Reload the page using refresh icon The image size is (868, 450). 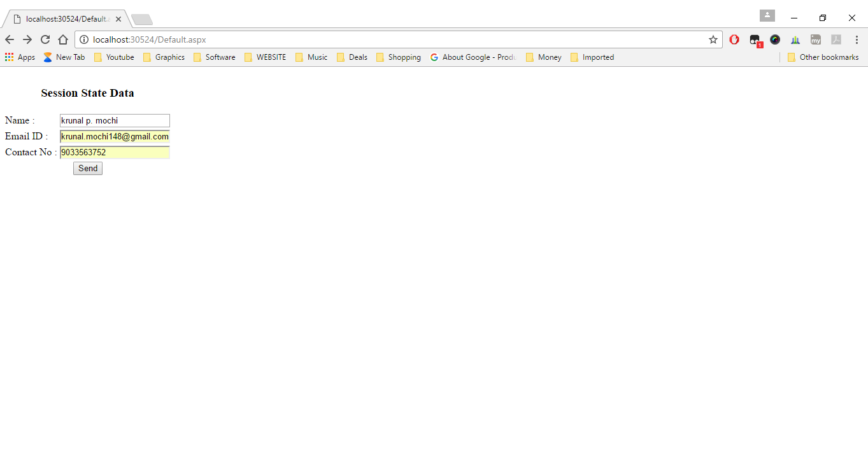[45, 39]
